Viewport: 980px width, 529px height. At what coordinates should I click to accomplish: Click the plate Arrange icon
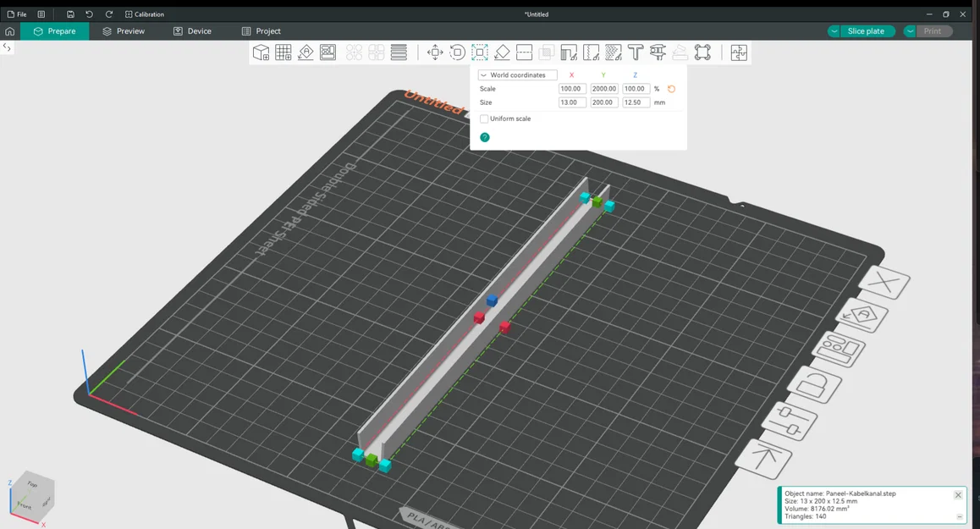[x=838, y=348]
